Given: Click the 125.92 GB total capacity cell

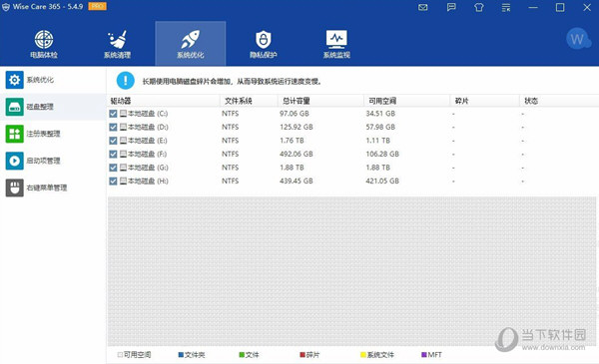Looking at the screenshot, I should (297, 127).
